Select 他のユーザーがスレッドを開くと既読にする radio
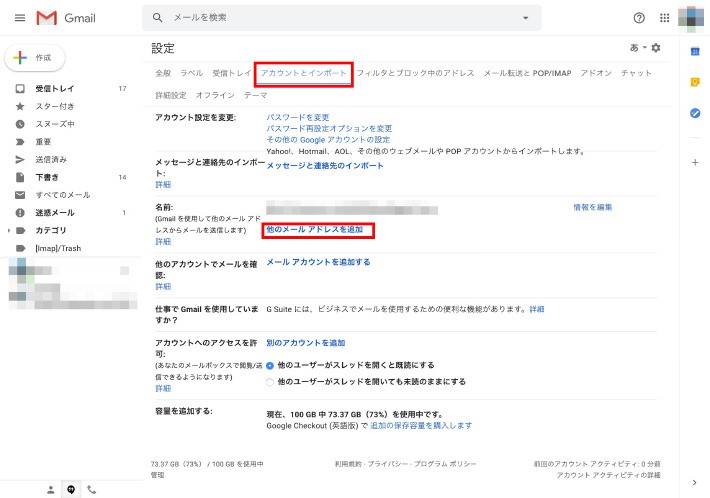This screenshot has height=498, width=710. tap(270, 365)
